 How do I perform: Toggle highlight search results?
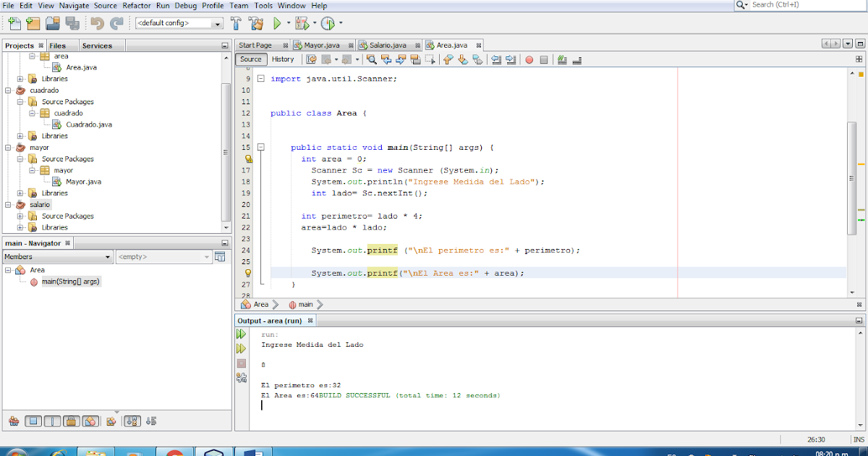(x=414, y=59)
